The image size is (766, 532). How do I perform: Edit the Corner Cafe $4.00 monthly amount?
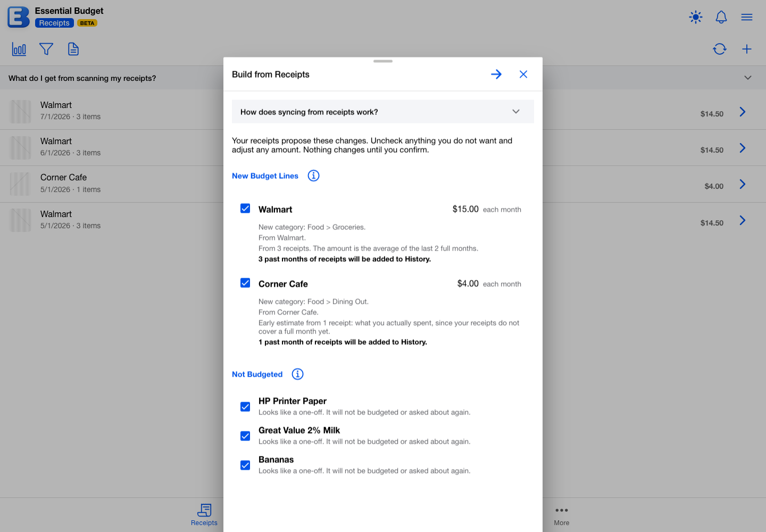coord(468,284)
